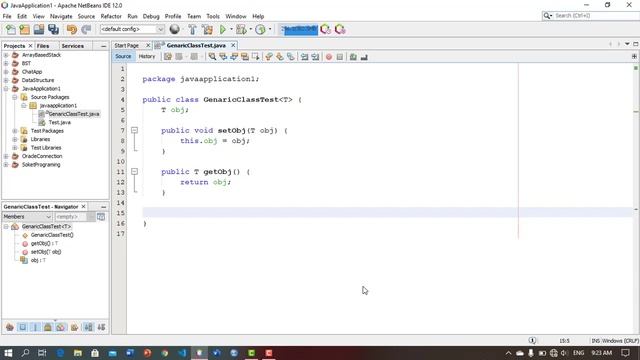Screen dimensions: 640x360
Task: Switch to the Services tab
Action: point(73,46)
